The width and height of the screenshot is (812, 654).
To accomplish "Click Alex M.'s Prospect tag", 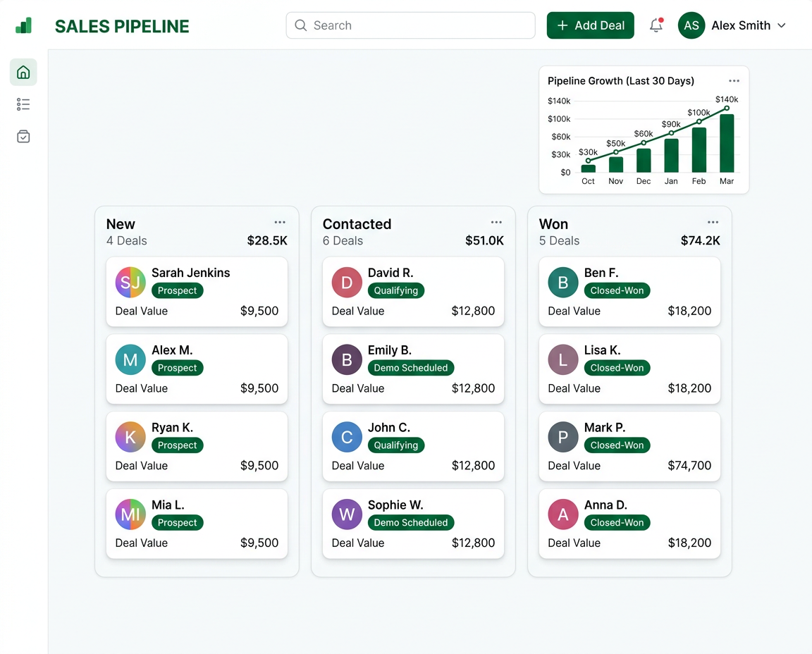I will (177, 368).
